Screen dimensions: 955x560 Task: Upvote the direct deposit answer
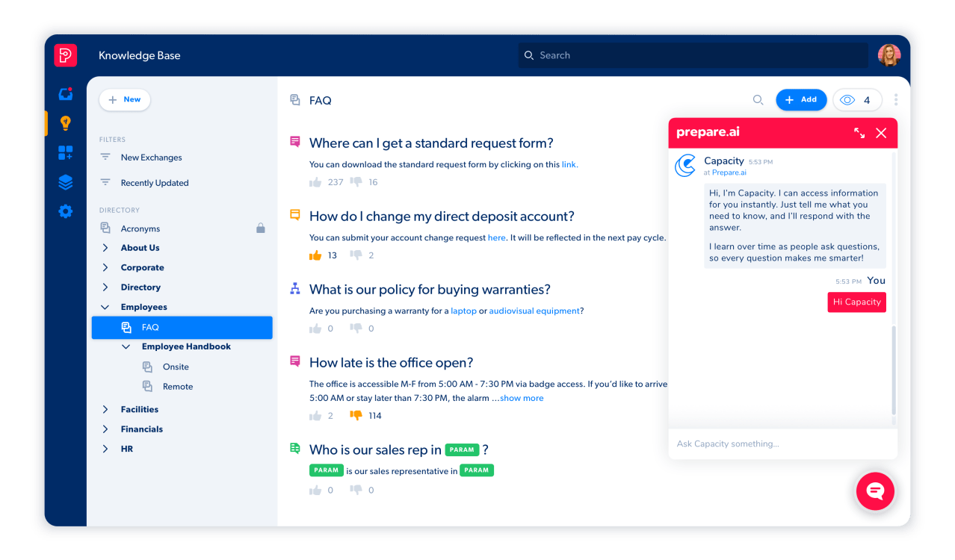315,255
